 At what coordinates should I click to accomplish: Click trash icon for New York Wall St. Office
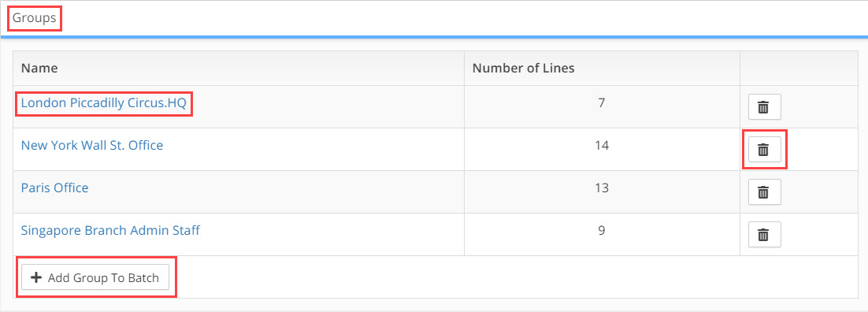(765, 150)
